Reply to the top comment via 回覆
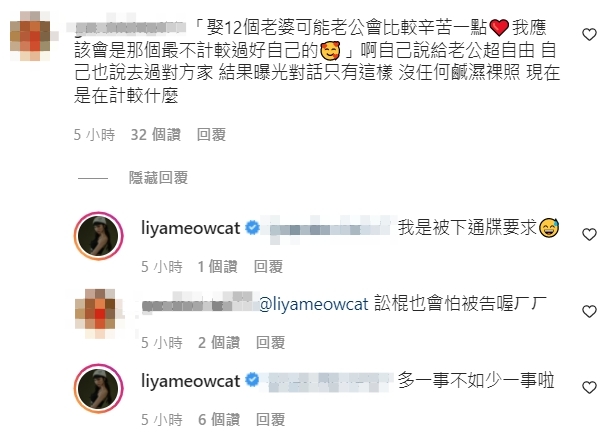This screenshot has width=609, height=433. click(211, 135)
